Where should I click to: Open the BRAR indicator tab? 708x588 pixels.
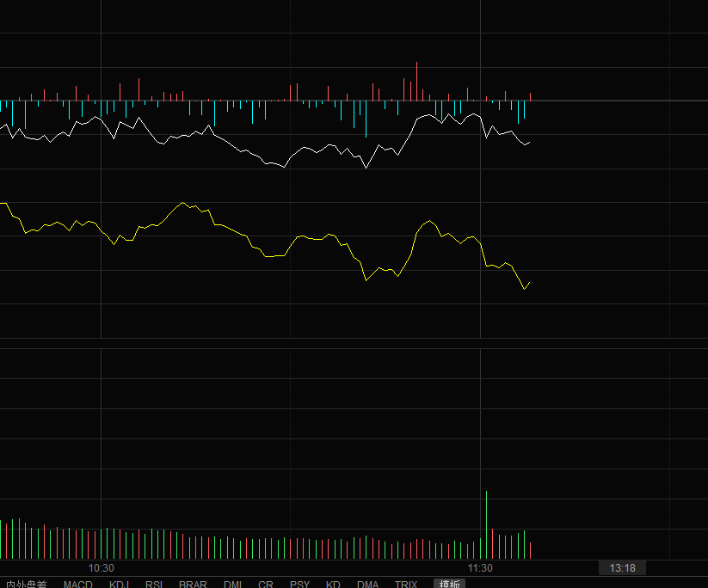(193, 584)
